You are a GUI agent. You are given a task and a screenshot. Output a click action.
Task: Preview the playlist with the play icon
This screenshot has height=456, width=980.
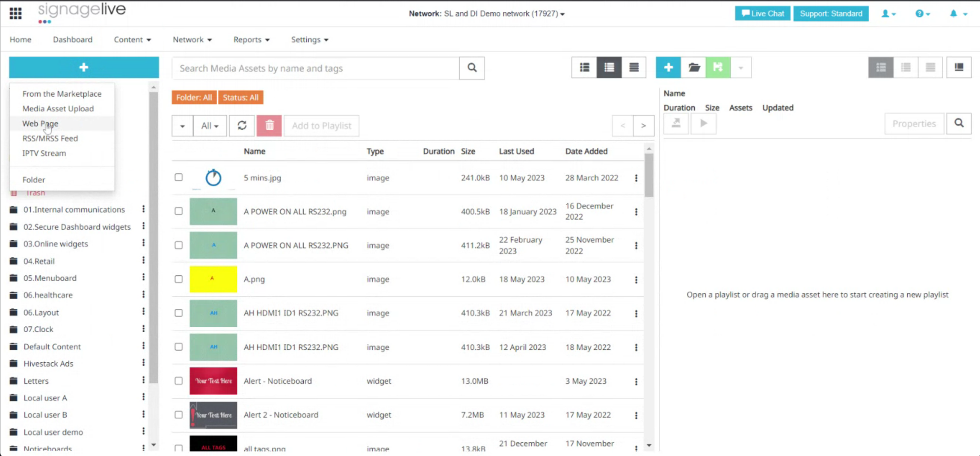click(703, 124)
